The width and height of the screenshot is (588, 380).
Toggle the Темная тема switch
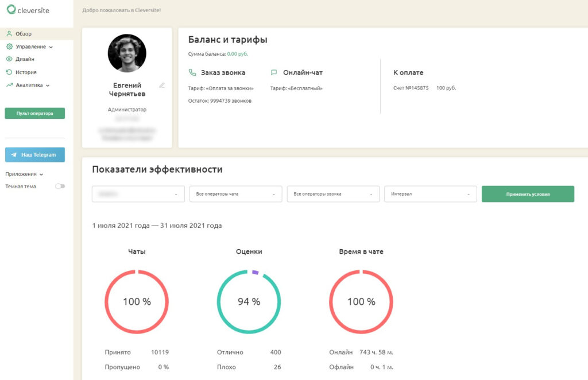tap(60, 186)
